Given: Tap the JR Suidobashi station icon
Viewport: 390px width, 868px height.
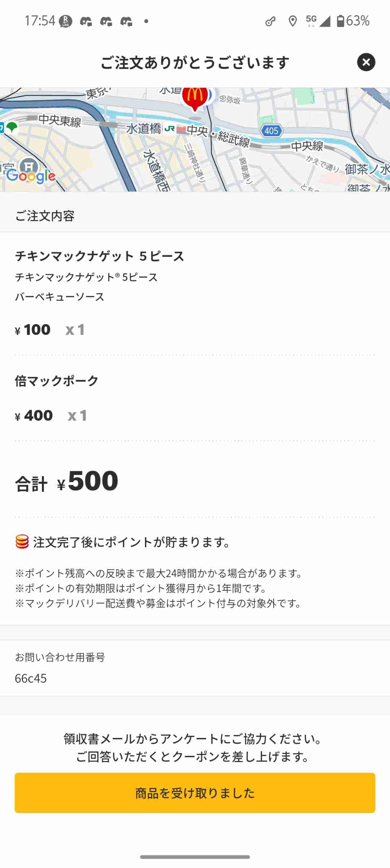Looking at the screenshot, I should click(170, 128).
